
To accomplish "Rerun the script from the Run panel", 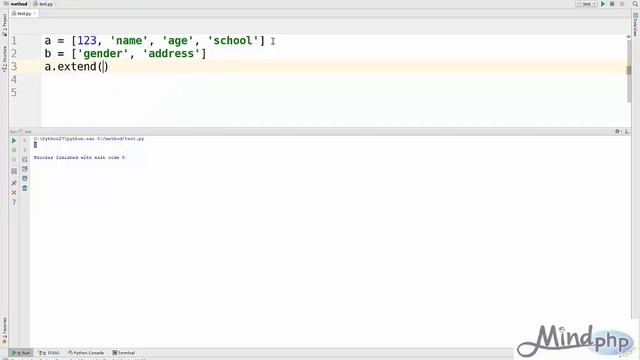I will 14,140.
